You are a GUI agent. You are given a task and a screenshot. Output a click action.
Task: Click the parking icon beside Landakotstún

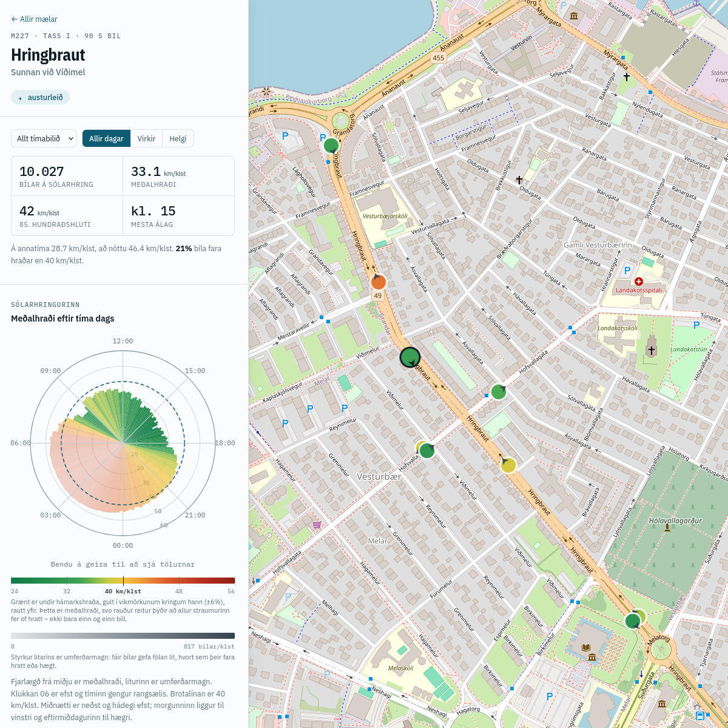click(x=696, y=325)
